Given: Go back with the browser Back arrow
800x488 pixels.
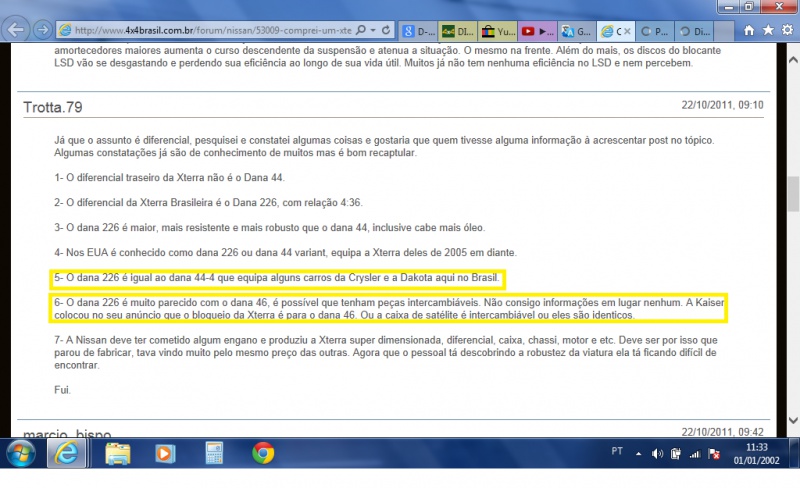Looking at the screenshot, I should coord(16,30).
